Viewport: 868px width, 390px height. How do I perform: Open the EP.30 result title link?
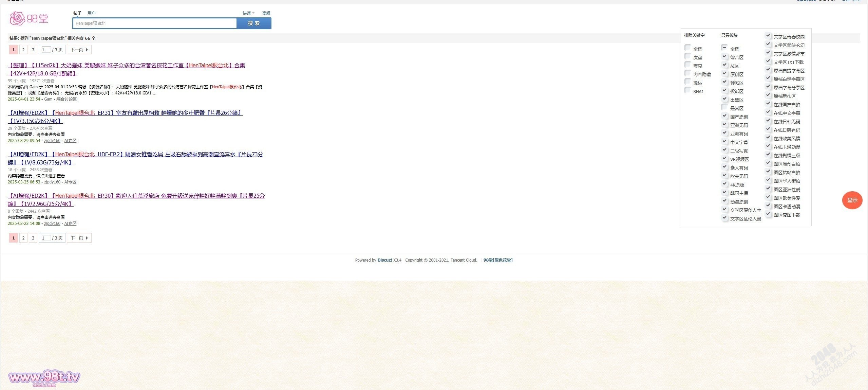[x=136, y=200]
